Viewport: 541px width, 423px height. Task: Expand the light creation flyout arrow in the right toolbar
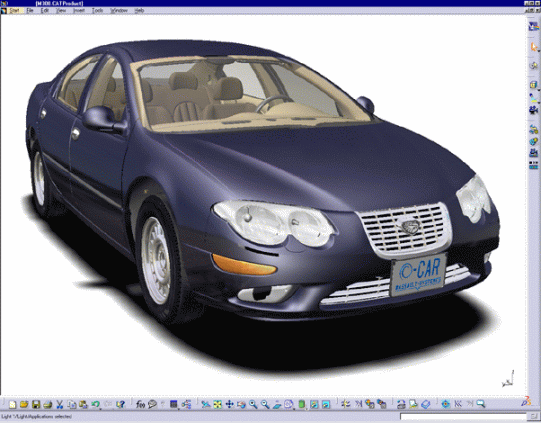click(538, 102)
